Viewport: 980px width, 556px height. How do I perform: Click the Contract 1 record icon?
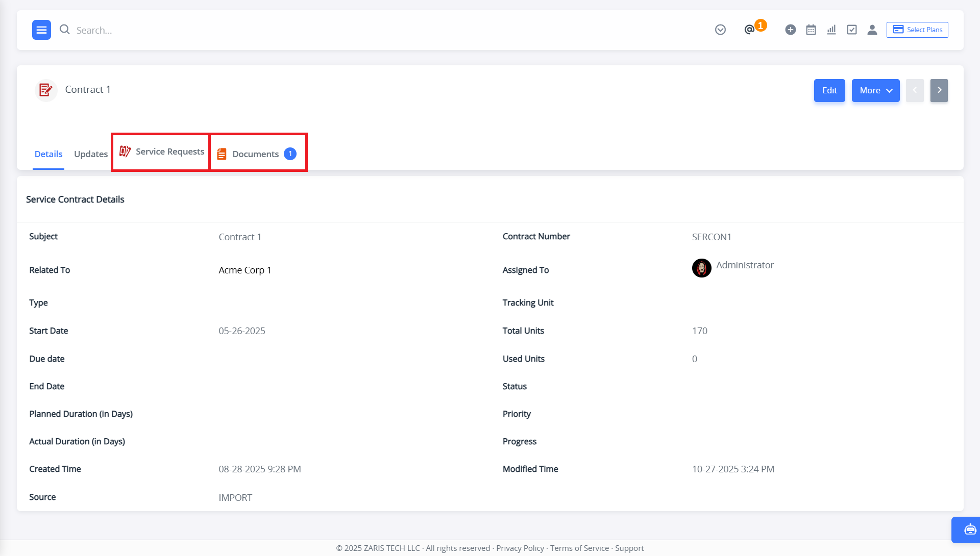click(46, 90)
